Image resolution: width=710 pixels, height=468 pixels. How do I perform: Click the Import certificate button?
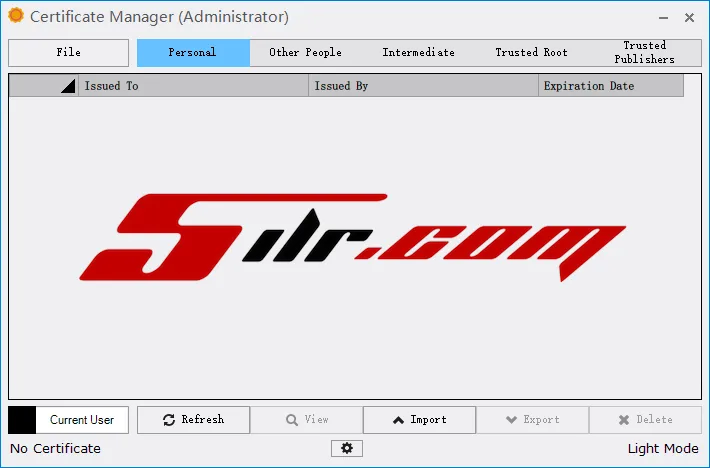pos(419,420)
